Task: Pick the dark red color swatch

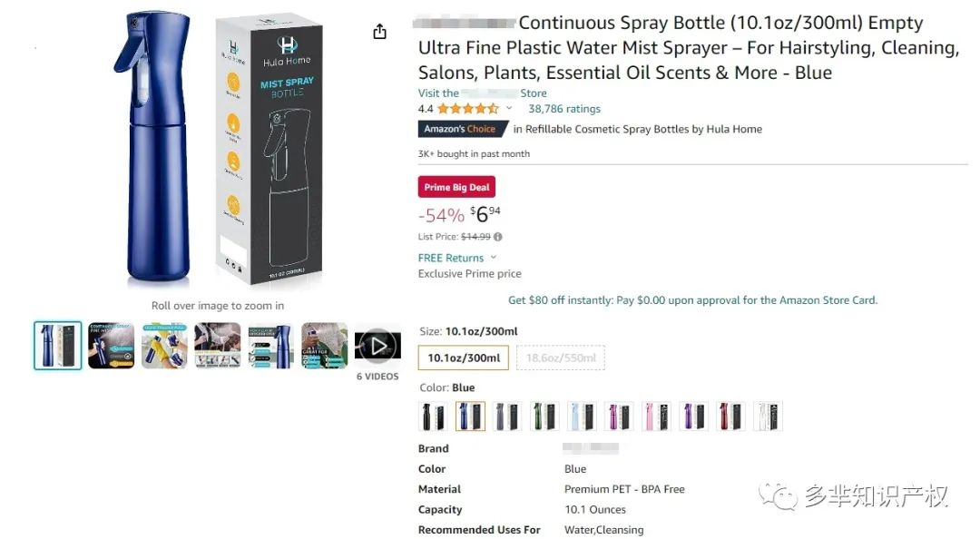Action: tap(730, 416)
